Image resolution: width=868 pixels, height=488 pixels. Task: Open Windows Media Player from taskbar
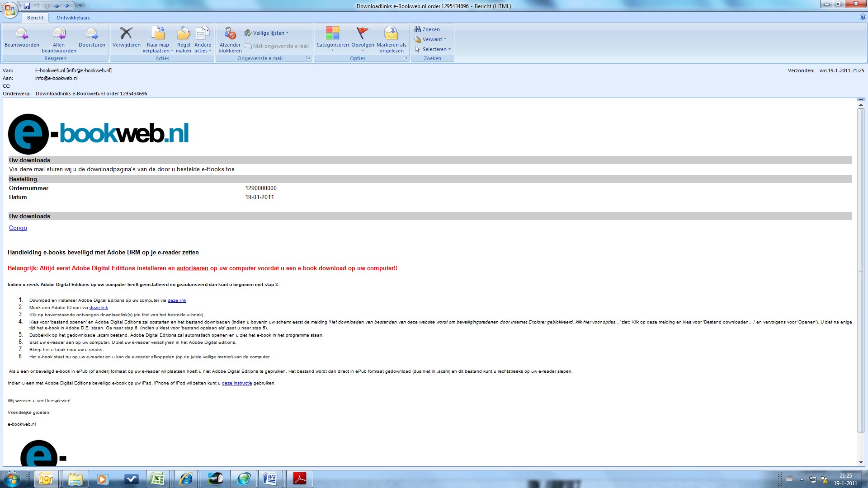(x=103, y=479)
